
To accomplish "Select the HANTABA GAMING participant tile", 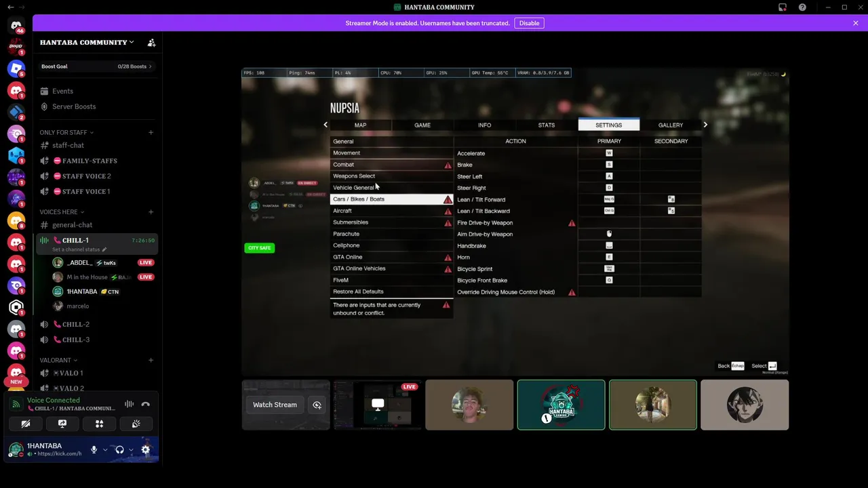I will tap(561, 405).
